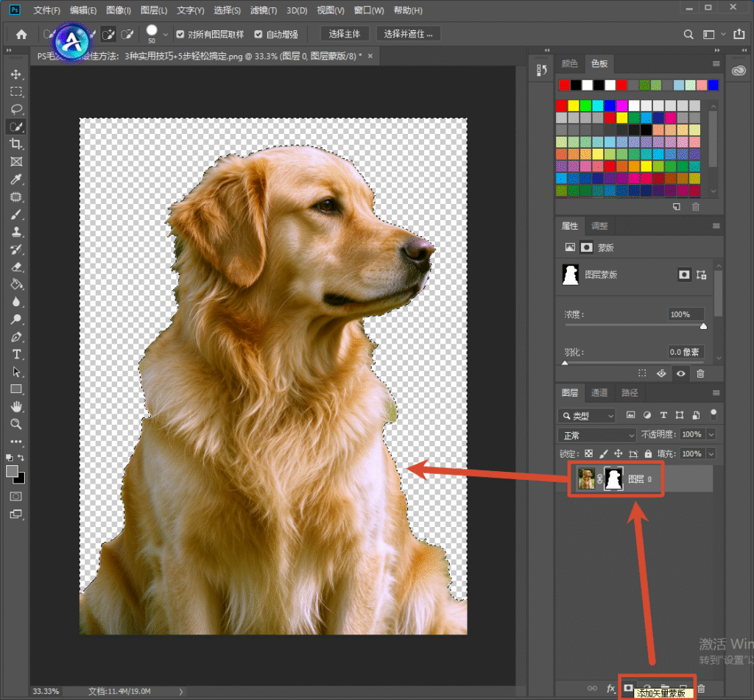Click the search icon in options bar
This screenshot has height=700, width=754.
688,34
